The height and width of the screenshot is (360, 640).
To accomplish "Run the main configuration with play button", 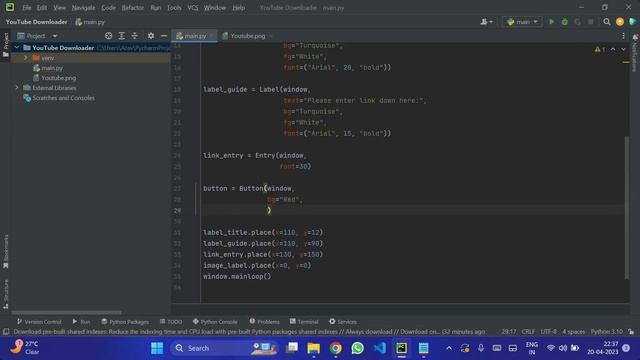I will pos(551,22).
